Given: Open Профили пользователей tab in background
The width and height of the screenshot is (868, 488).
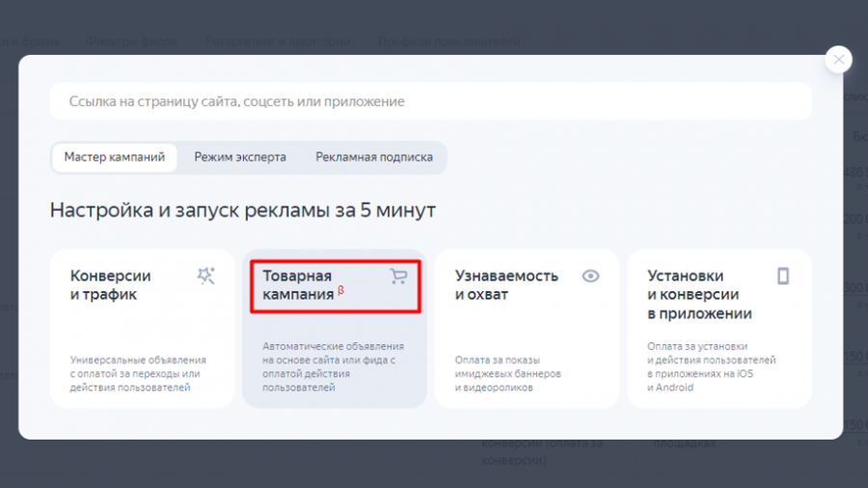Looking at the screenshot, I should [x=448, y=41].
